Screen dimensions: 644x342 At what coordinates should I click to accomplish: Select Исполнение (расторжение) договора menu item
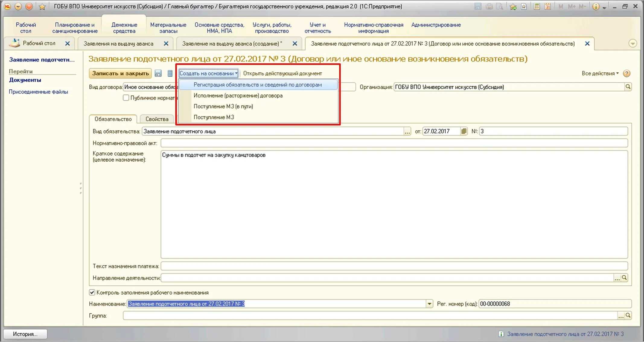click(x=258, y=96)
